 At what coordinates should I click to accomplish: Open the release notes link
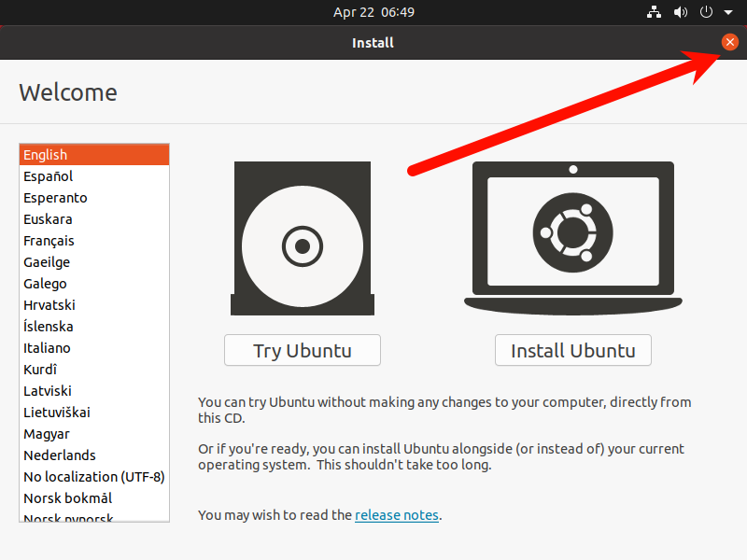[396, 515]
